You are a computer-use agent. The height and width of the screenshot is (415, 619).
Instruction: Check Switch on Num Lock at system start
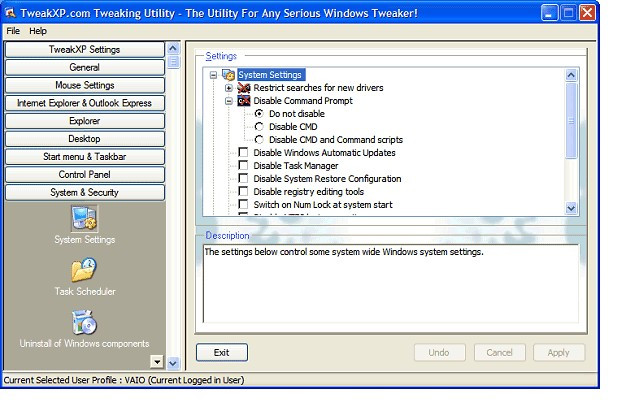[244, 205]
